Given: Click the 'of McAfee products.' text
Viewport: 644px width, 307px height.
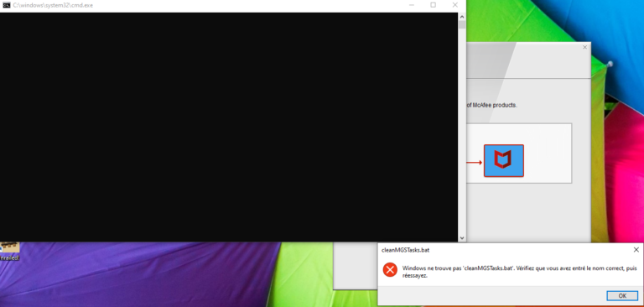Looking at the screenshot, I should tap(491, 105).
